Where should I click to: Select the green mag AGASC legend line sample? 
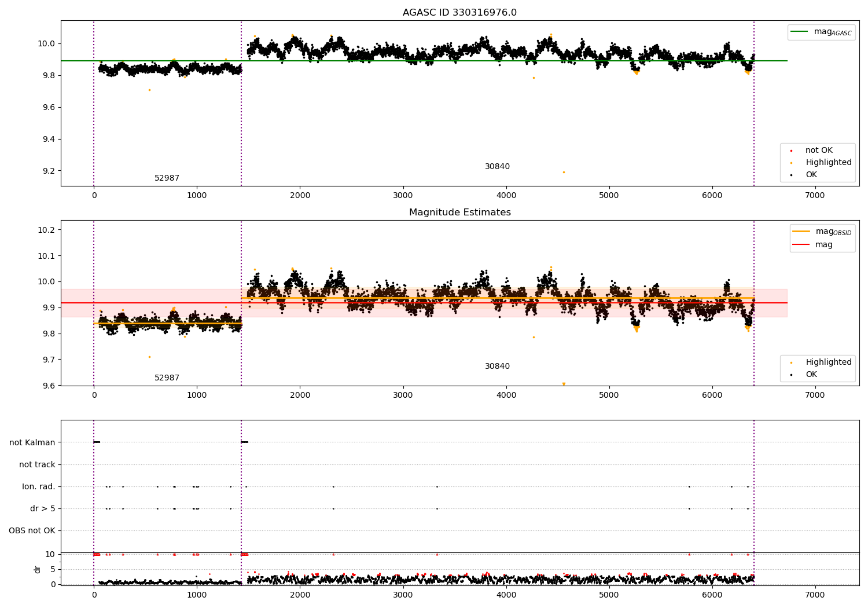[x=799, y=32]
